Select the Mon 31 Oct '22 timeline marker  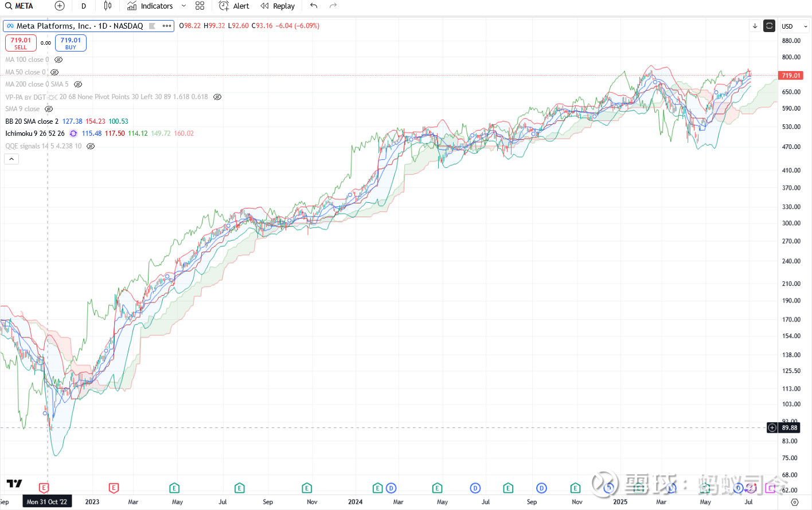tap(46, 501)
